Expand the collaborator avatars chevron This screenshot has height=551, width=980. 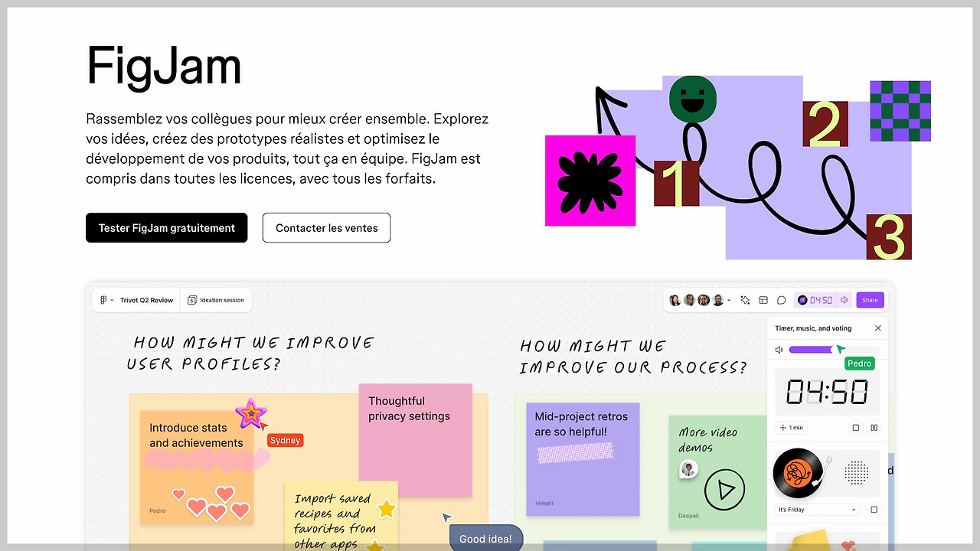pos(729,300)
